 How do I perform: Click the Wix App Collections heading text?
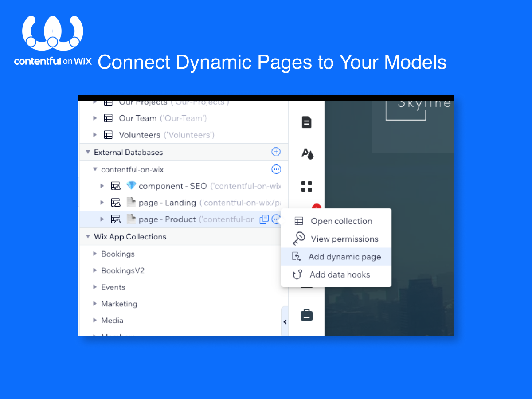coord(130,237)
